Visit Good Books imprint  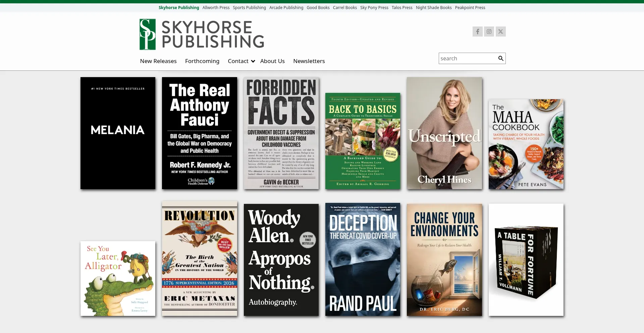coord(318,7)
